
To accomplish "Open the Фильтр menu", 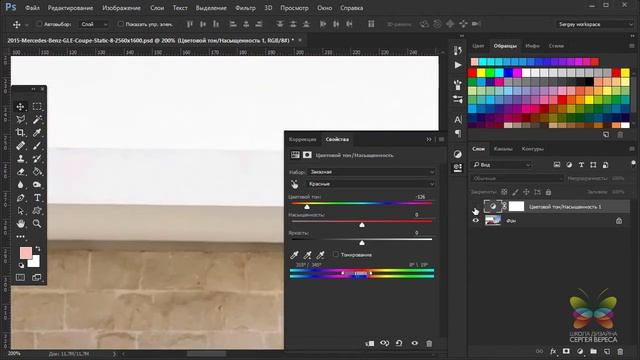I will [x=245, y=8].
